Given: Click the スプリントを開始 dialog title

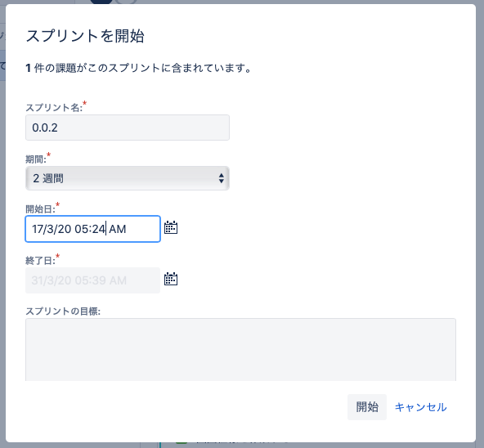Looking at the screenshot, I should pyautogui.click(x=85, y=36).
